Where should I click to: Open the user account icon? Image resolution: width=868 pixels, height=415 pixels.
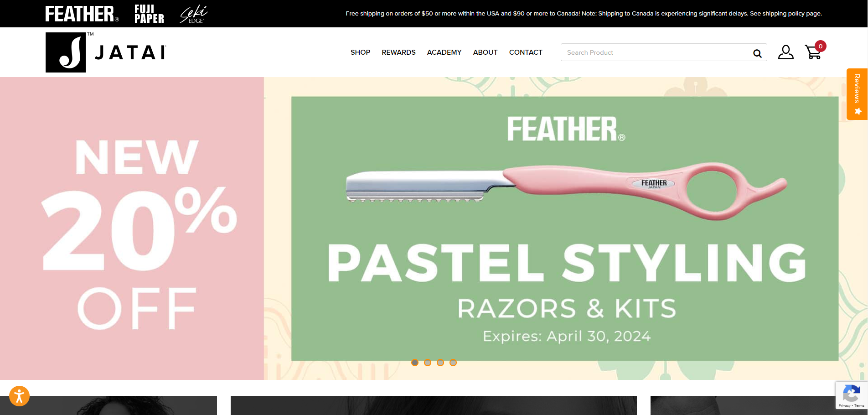(785, 52)
